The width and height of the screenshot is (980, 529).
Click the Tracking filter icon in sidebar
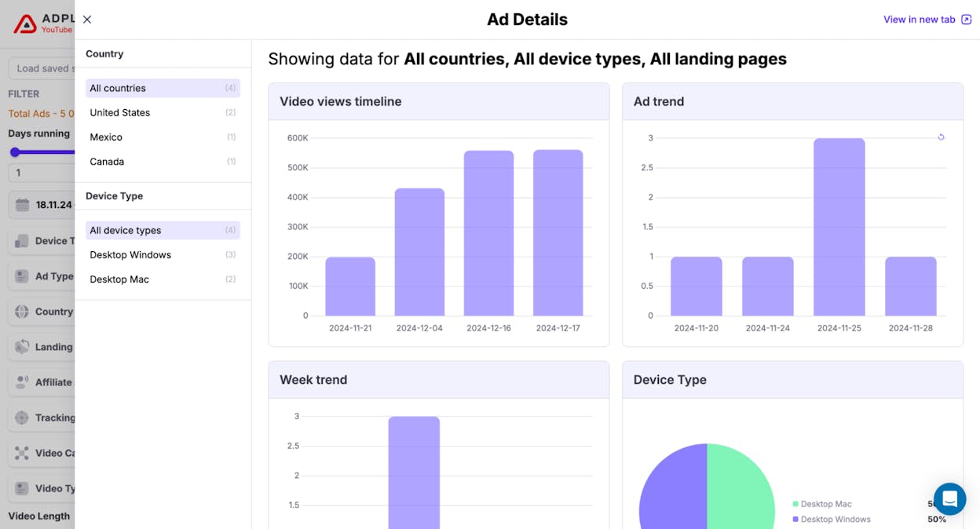(22, 418)
